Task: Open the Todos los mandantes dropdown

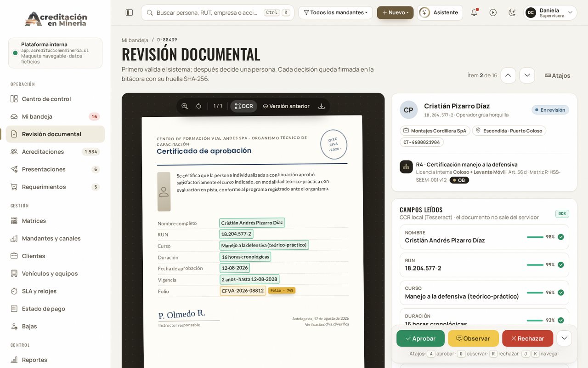Action: pyautogui.click(x=335, y=12)
